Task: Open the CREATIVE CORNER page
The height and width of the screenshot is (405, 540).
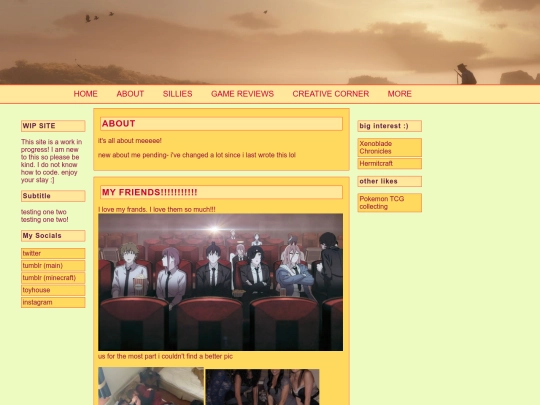Action: (x=331, y=94)
